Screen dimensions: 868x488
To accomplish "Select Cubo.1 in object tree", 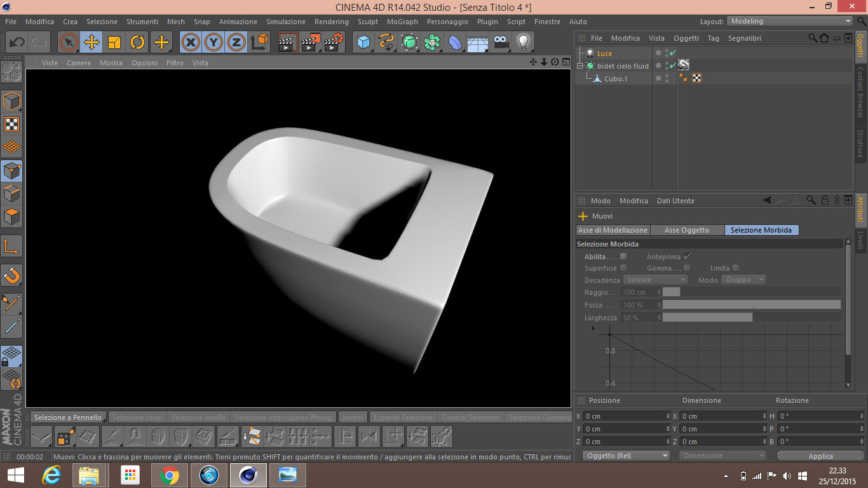I will (615, 79).
